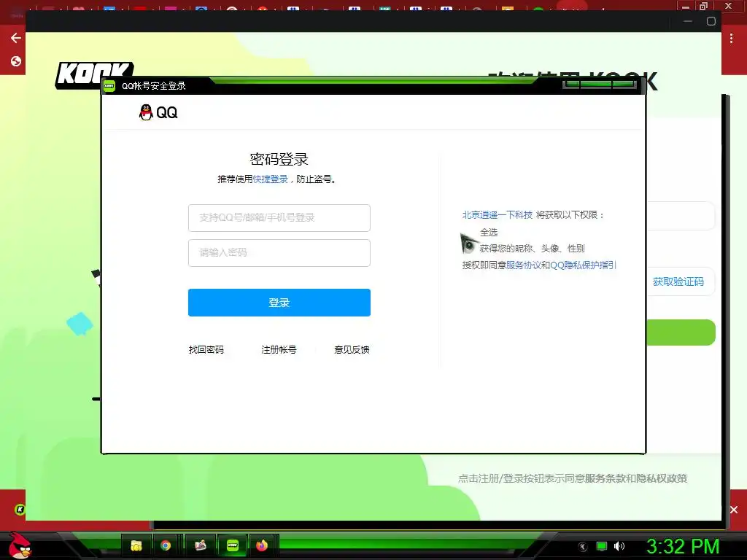Click 获取验证码 in the KOOK window
747x560 pixels.
(x=678, y=281)
